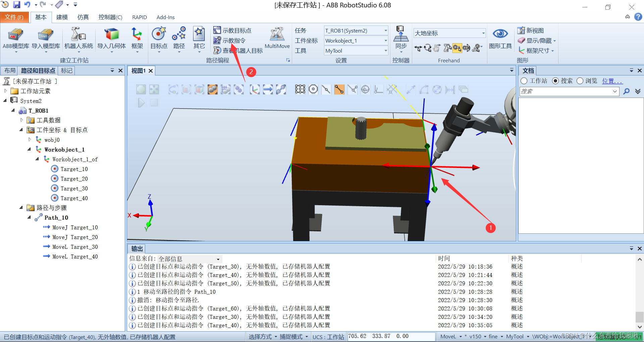
Task: Expand the 工具数据 tool data node
Action: [21, 120]
